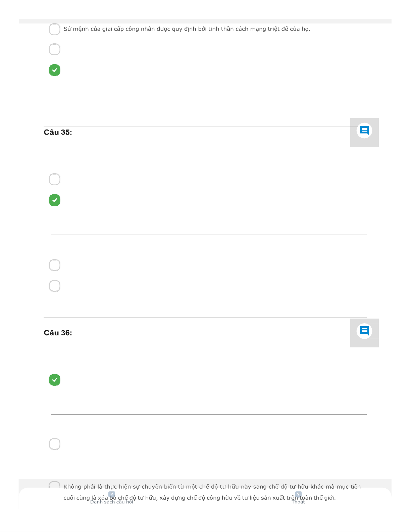Select the last answer option of Câu 35
Viewport: 411px width, 532px height.
pyautogui.click(x=55, y=286)
